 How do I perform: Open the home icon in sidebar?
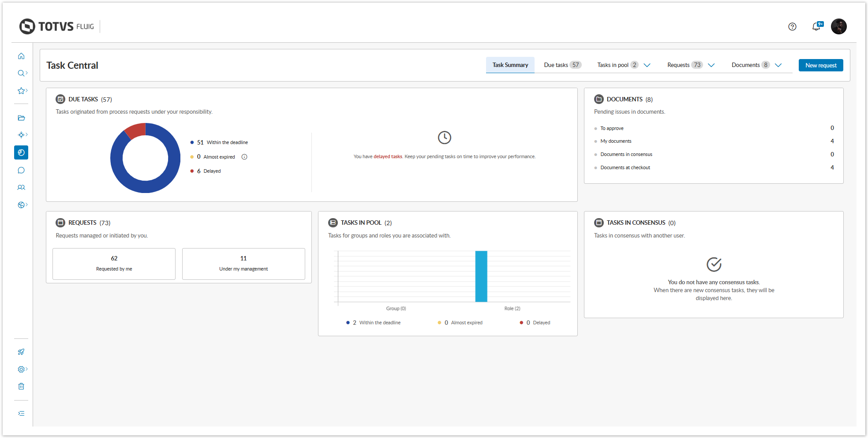(21, 56)
